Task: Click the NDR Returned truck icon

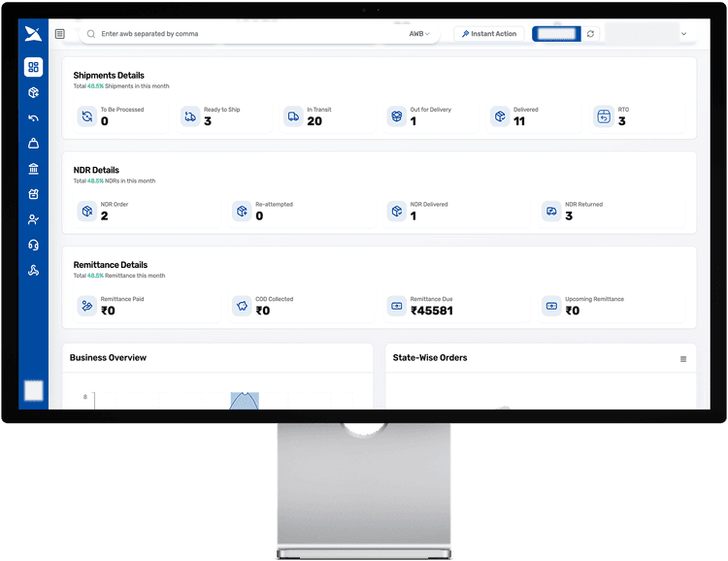Action: coord(551,211)
